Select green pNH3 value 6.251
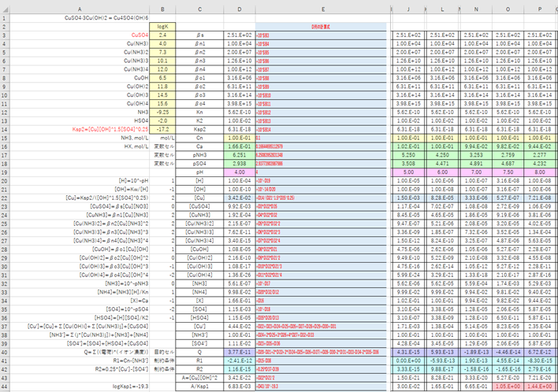This screenshot has width=558, height=392. click(240, 155)
